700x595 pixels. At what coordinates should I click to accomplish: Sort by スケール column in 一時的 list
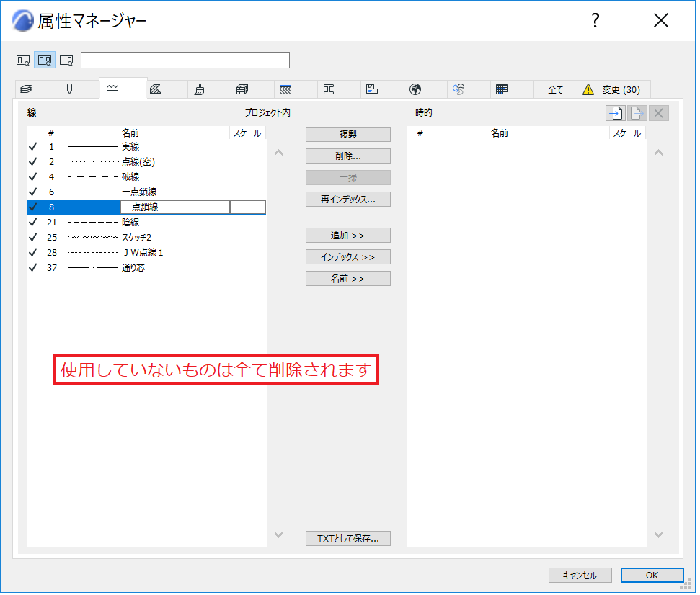coord(626,133)
